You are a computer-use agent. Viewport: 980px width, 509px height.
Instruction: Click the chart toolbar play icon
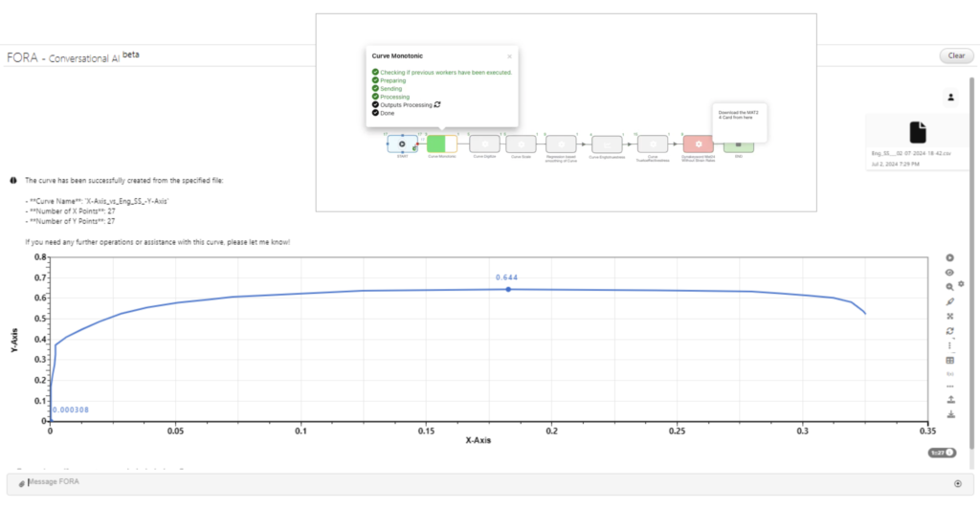950,258
